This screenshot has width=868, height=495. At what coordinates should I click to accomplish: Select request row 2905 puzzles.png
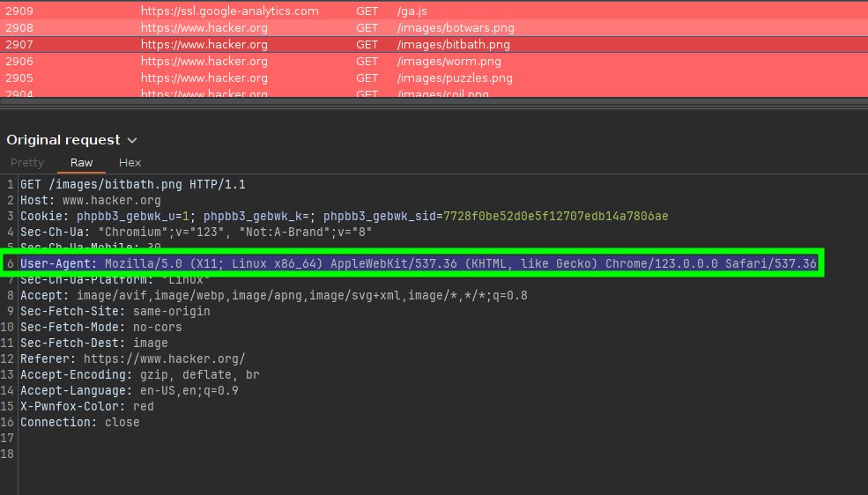click(x=434, y=78)
